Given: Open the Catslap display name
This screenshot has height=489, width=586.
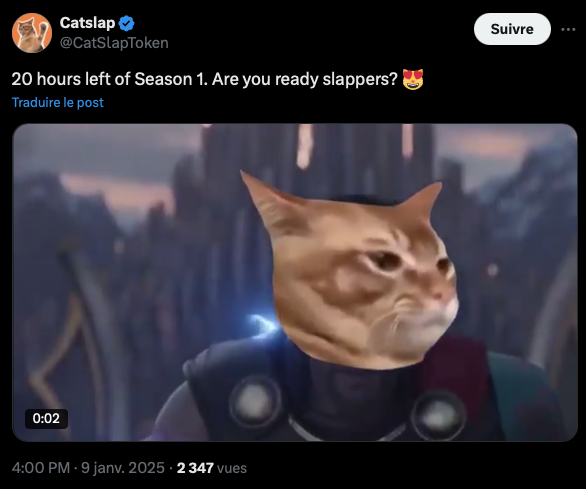Looking at the screenshot, I should (x=87, y=23).
